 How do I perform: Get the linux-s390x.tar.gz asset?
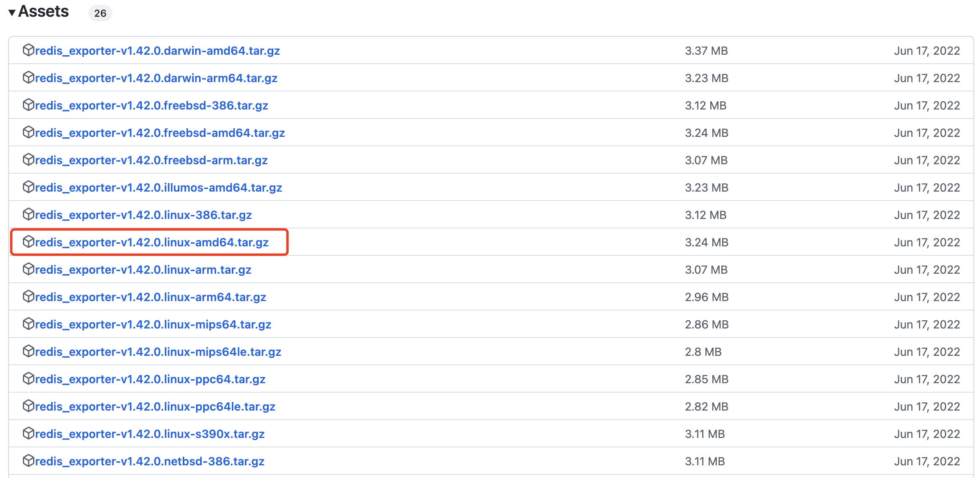click(x=150, y=434)
